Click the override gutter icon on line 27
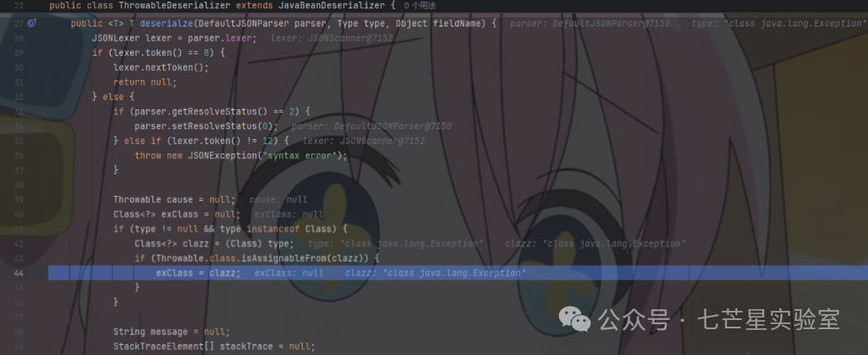Image resolution: width=868 pixels, height=355 pixels. click(32, 23)
